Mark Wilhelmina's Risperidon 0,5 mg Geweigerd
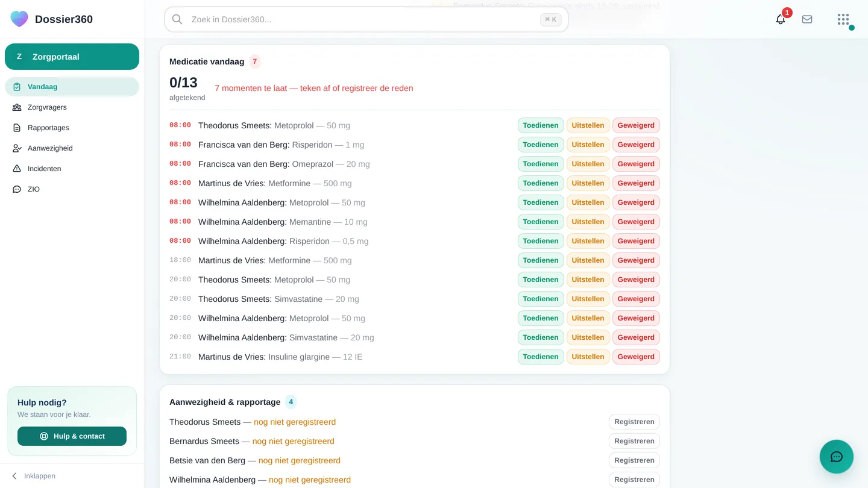This screenshot has height=488, width=868. pos(636,241)
